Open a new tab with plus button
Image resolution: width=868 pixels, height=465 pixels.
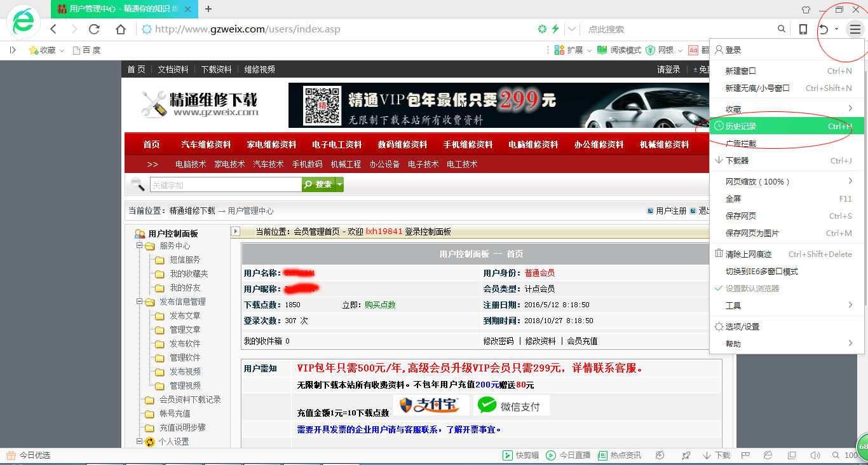pyautogui.click(x=208, y=9)
